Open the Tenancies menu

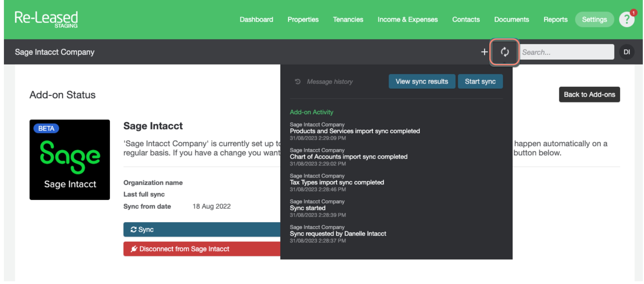(x=348, y=19)
